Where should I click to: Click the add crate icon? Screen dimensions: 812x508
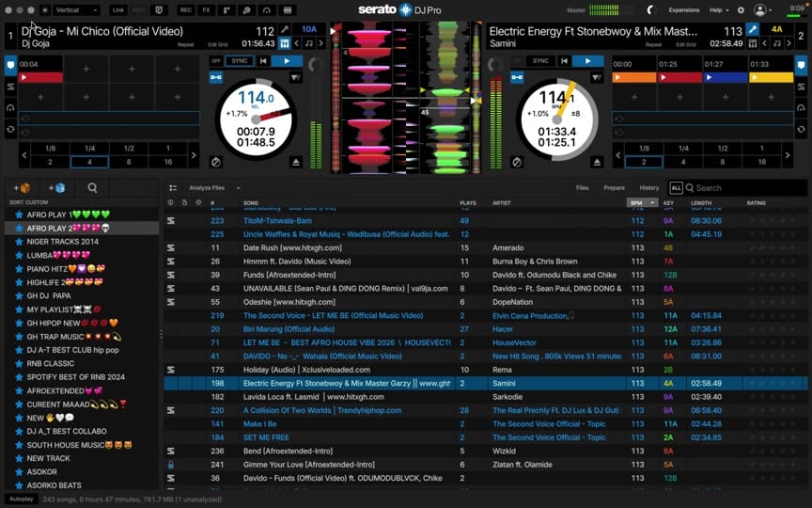(23, 187)
